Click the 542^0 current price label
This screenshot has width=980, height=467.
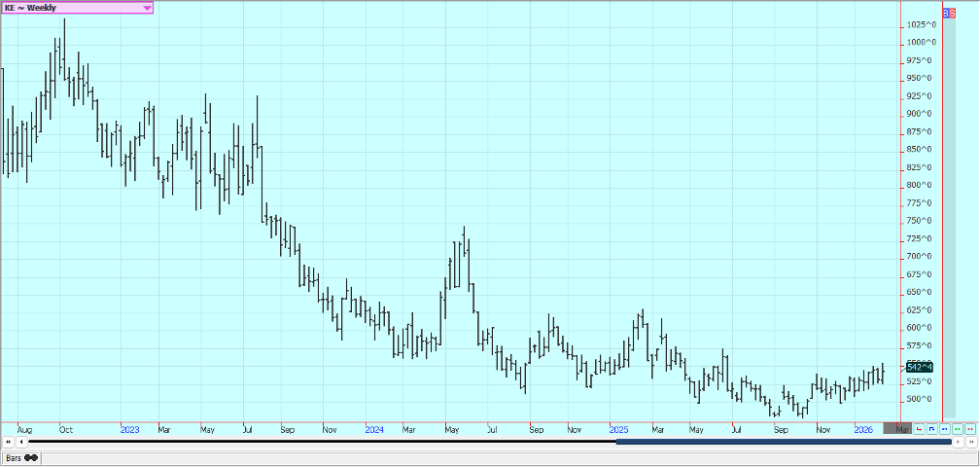pyautogui.click(x=919, y=367)
